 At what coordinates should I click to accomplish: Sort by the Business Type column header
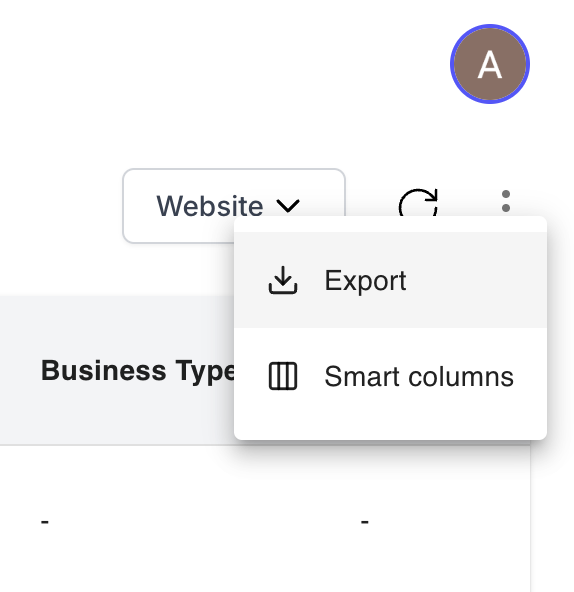click(138, 371)
